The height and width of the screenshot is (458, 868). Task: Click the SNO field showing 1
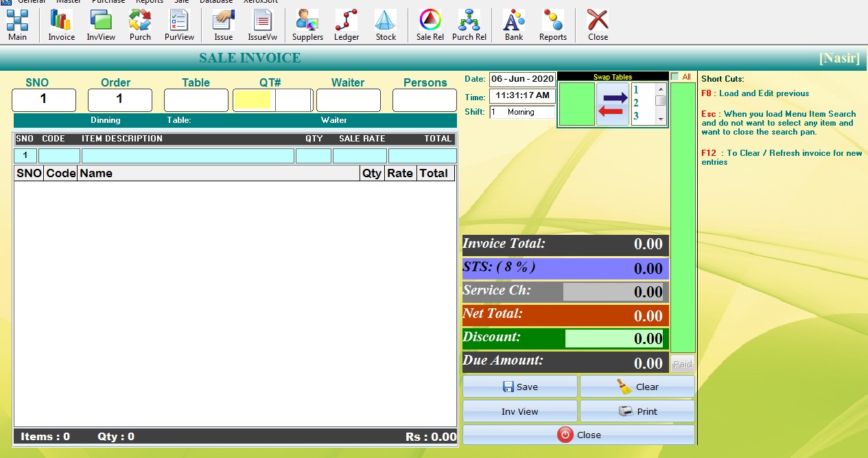tap(44, 100)
